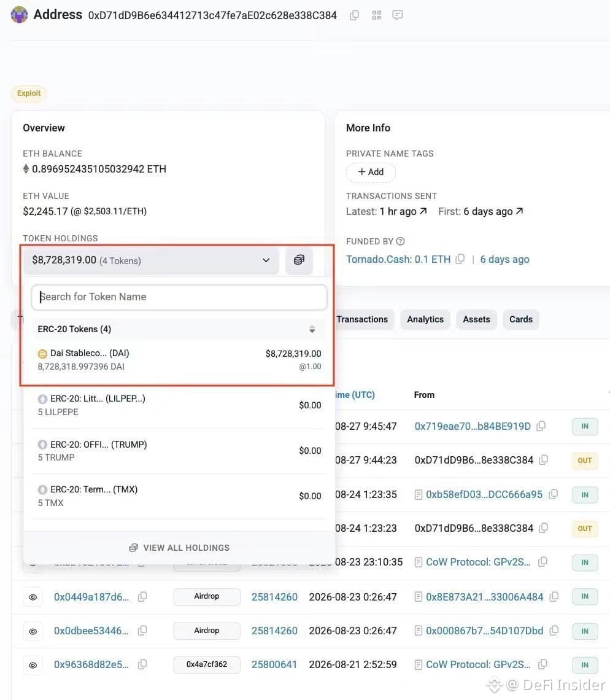
Task: Open address 0x8E873A21...33006A484
Action: point(485,597)
